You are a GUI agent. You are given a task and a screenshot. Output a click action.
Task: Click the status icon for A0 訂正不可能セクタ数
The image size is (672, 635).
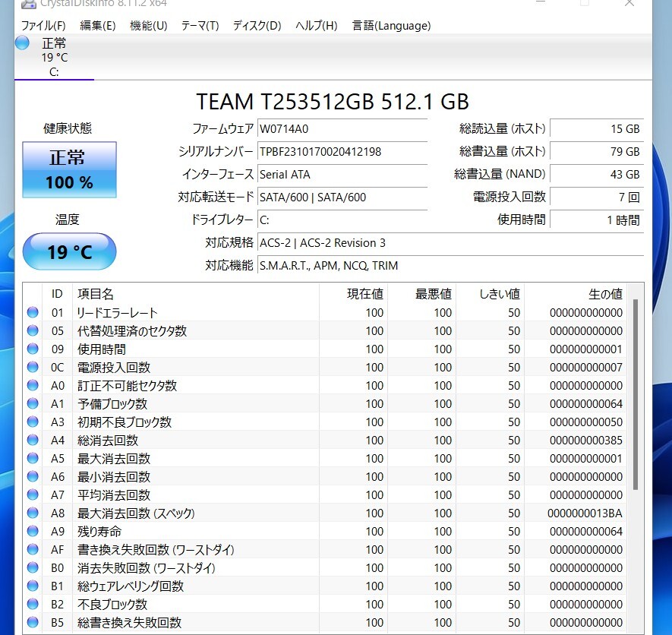pyautogui.click(x=33, y=385)
